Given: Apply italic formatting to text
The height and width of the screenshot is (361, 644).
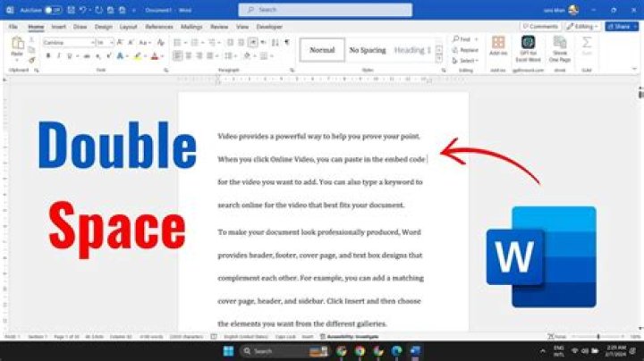Looking at the screenshot, I should point(58,55).
